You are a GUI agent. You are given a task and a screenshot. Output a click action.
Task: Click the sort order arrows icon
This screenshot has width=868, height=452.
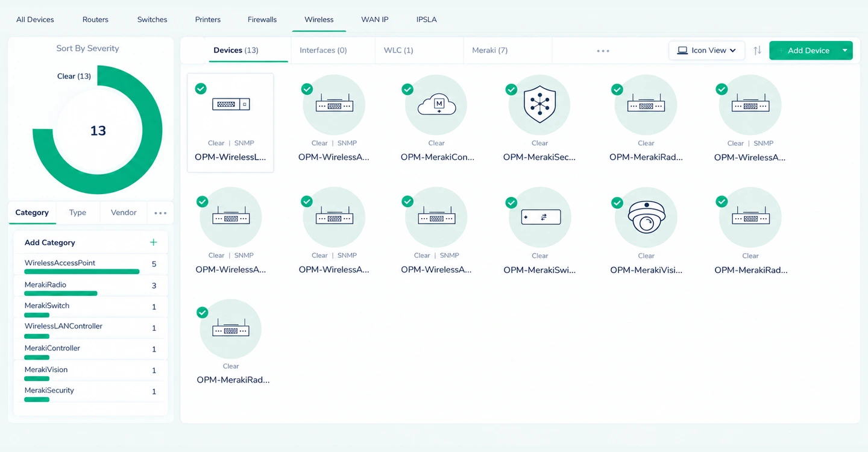point(757,51)
